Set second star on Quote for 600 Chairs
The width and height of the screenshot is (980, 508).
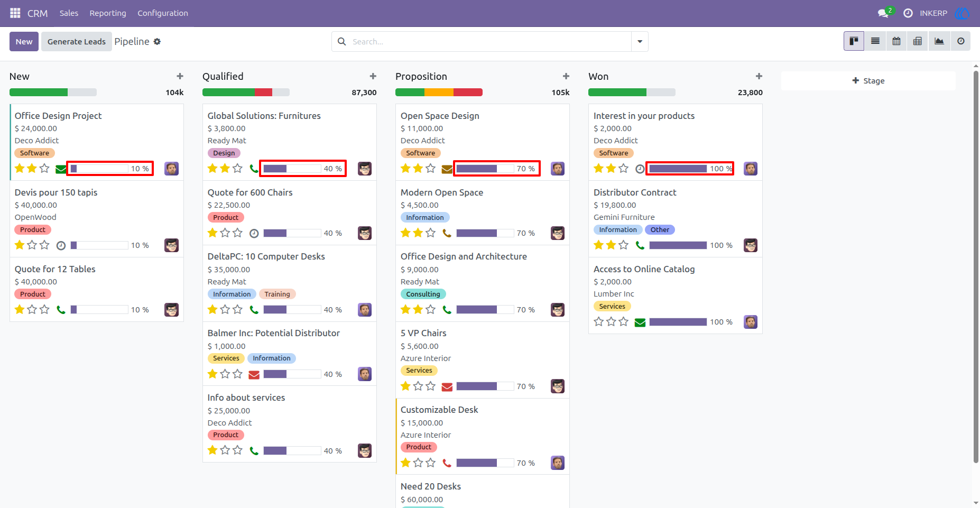(x=225, y=233)
